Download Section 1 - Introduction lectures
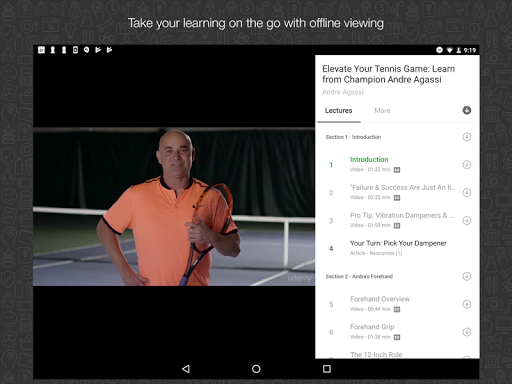Viewport: 512px width, 384px height. 467,137
